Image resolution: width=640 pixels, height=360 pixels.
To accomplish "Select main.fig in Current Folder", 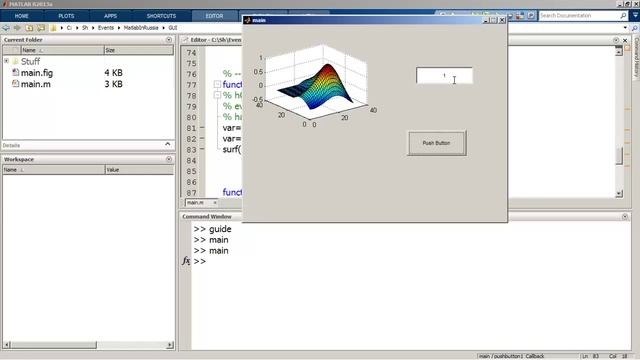I will pos(37,73).
